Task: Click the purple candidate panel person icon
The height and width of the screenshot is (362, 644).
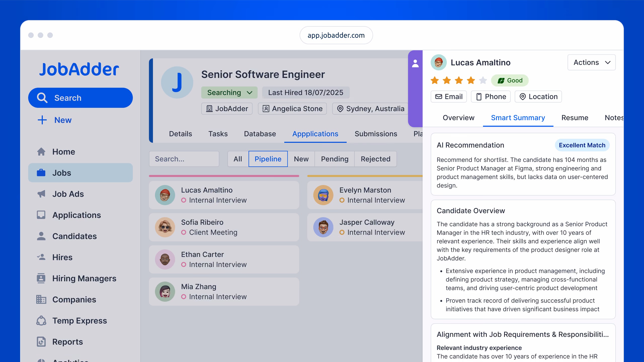Action: click(415, 63)
